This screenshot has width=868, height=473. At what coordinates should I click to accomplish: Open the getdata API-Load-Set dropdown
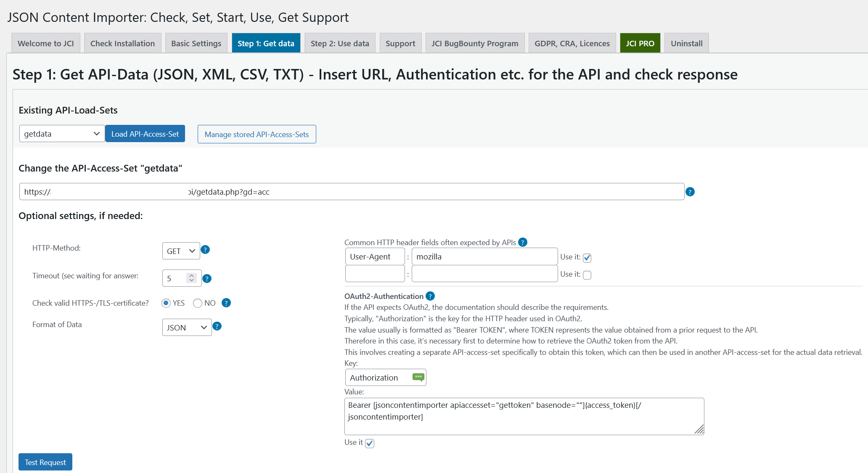pyautogui.click(x=62, y=134)
